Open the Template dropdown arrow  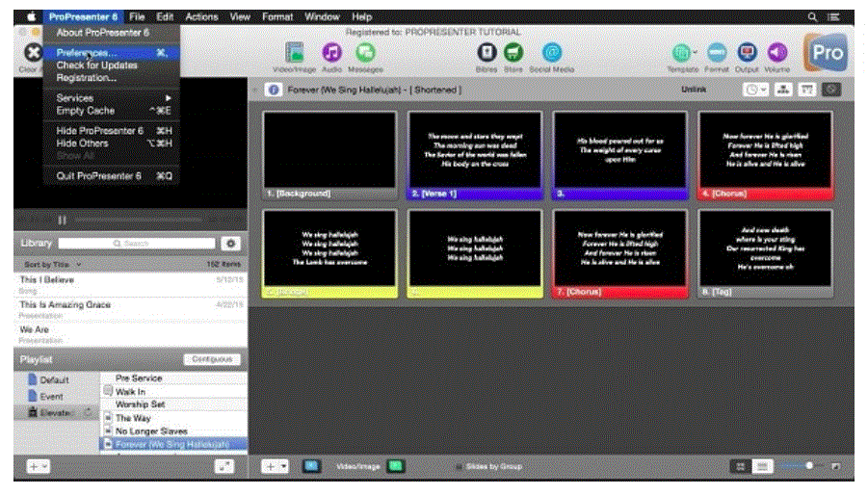[x=695, y=52]
